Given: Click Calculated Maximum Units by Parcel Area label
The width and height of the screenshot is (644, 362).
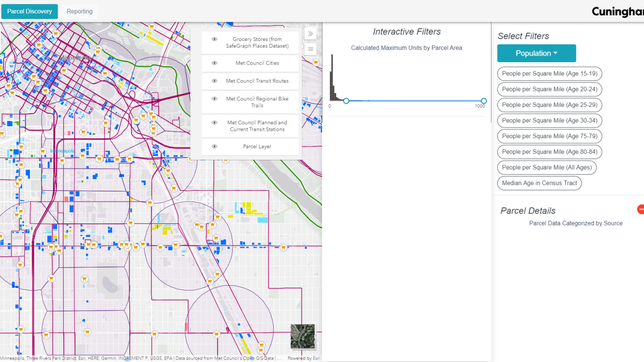Looking at the screenshot, I should tap(407, 48).
